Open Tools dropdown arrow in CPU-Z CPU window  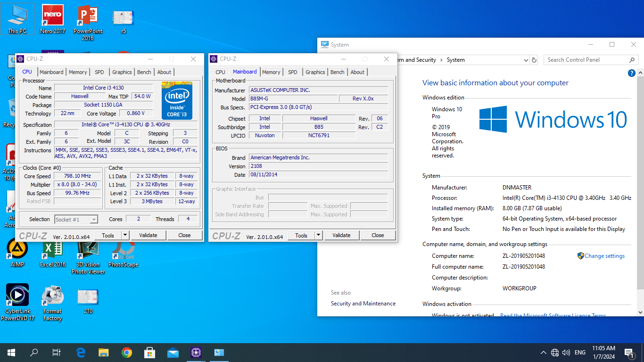point(125,235)
